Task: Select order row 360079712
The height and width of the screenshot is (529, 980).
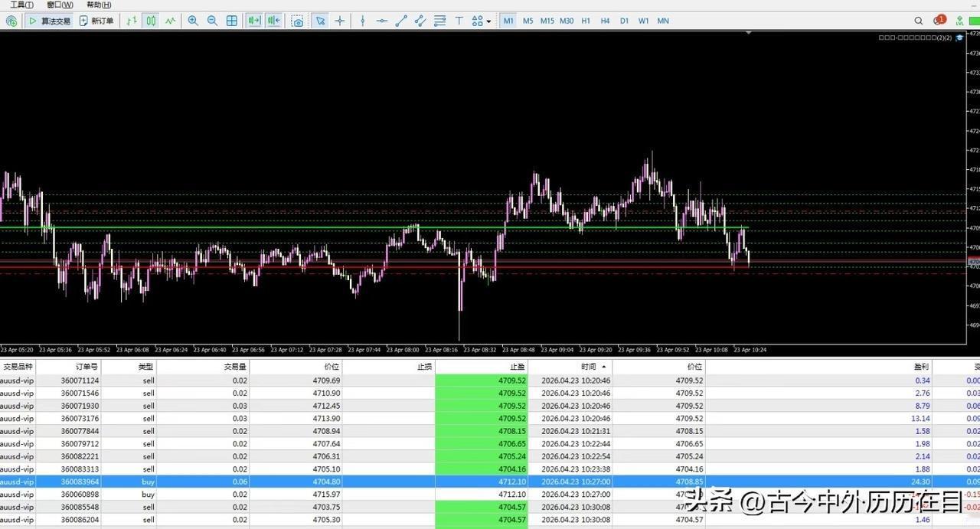Action: [490, 443]
